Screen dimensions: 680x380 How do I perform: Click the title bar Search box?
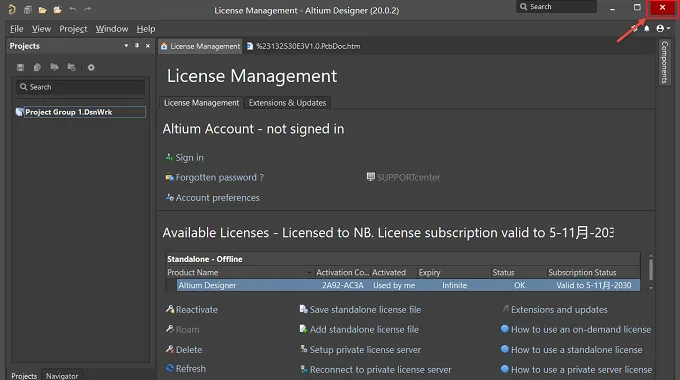556,7
